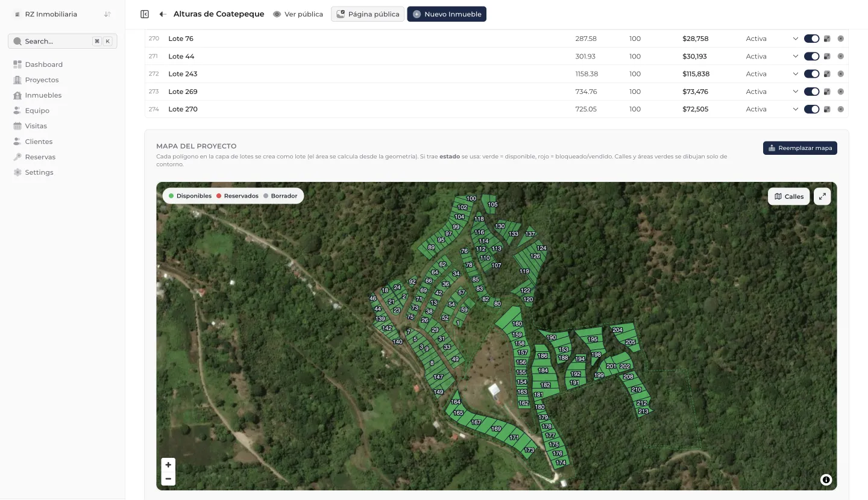
Task: Select lot 205 polygon on the map
Action: tap(631, 342)
